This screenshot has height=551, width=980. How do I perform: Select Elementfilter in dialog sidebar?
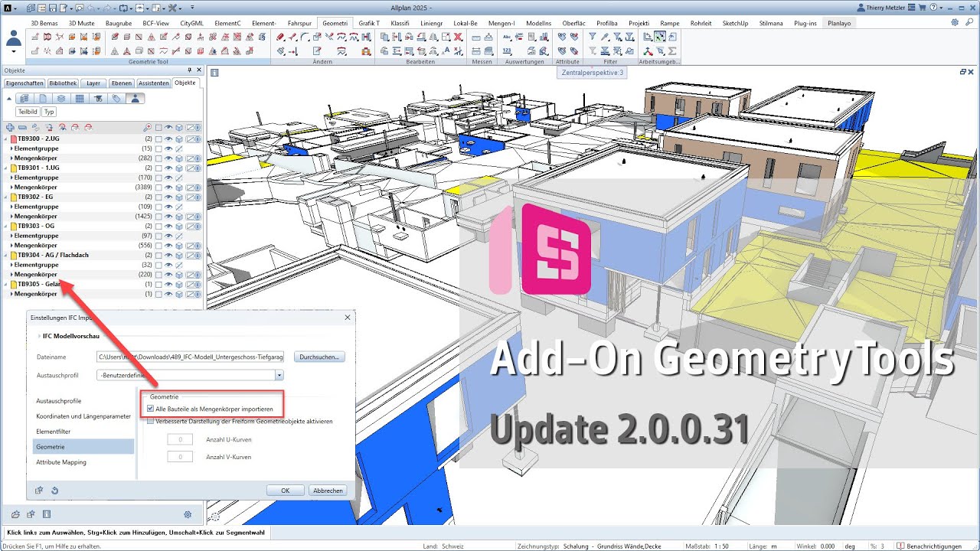point(54,432)
